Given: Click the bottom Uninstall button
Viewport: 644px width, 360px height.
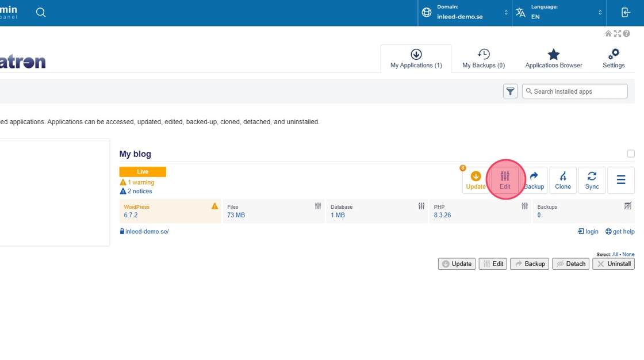Looking at the screenshot, I should pos(614,264).
